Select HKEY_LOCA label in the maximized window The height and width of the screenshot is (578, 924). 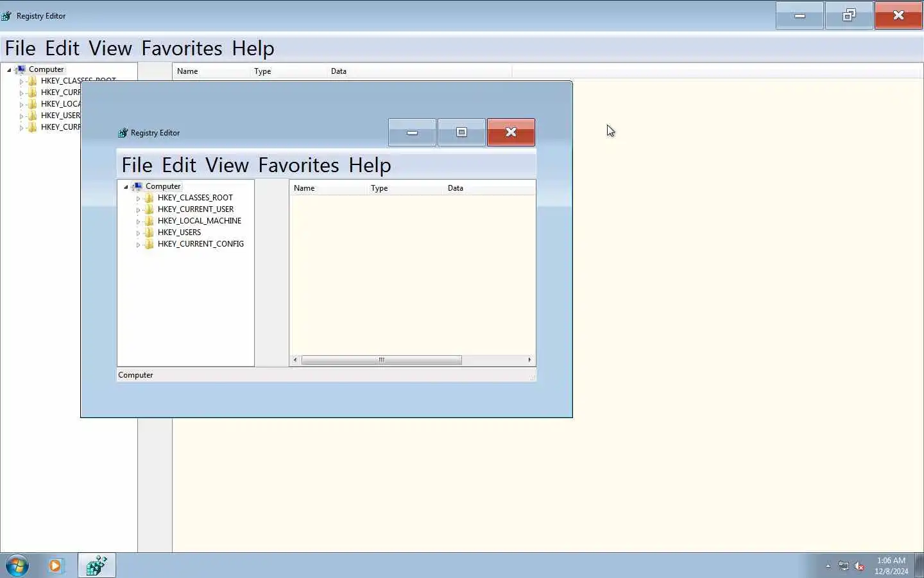(60, 104)
